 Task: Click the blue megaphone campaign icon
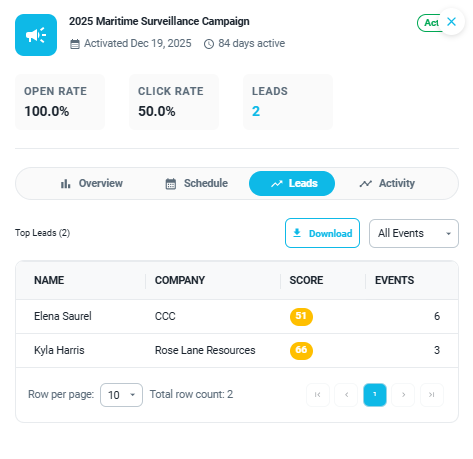pyautogui.click(x=36, y=35)
